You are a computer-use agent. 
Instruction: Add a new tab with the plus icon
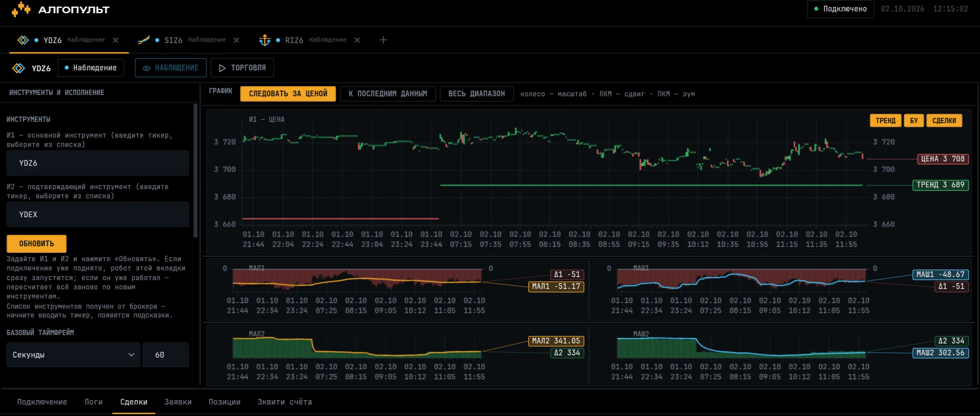pyautogui.click(x=383, y=40)
